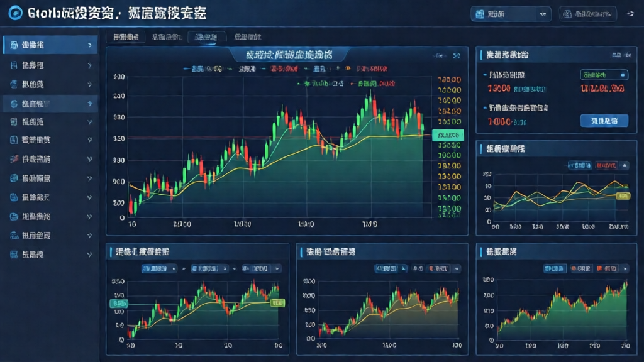Click the icon of the last sidebar item
644x362 pixels.
[12, 255]
